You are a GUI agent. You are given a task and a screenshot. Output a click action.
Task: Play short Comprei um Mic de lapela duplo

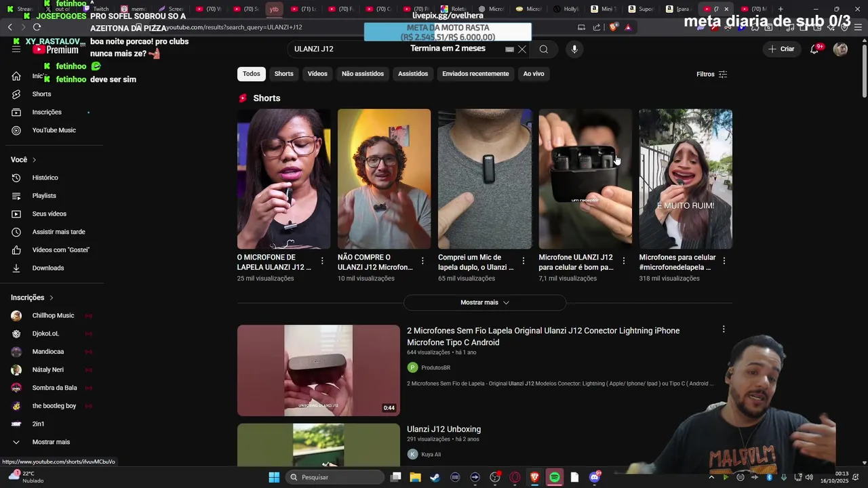click(x=485, y=179)
